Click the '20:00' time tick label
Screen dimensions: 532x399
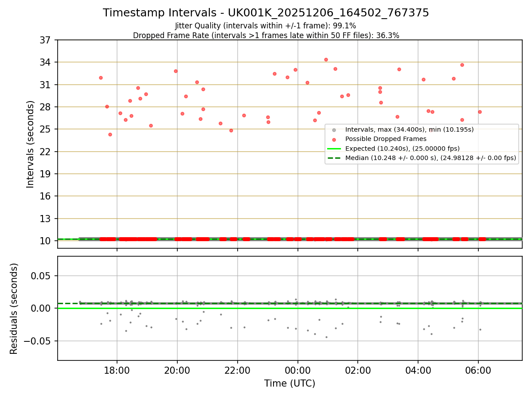[x=177, y=370]
